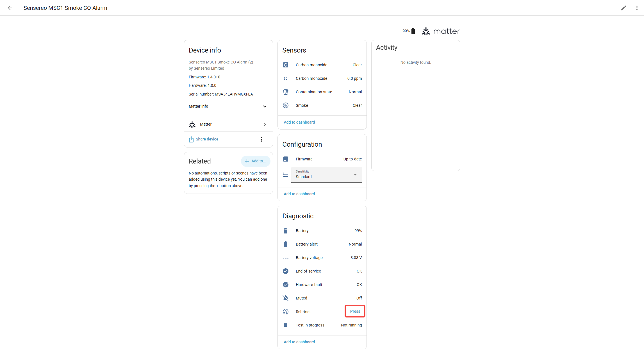This screenshot has height=354, width=644.
Task: Open the Muted Off row
Action: [322, 298]
